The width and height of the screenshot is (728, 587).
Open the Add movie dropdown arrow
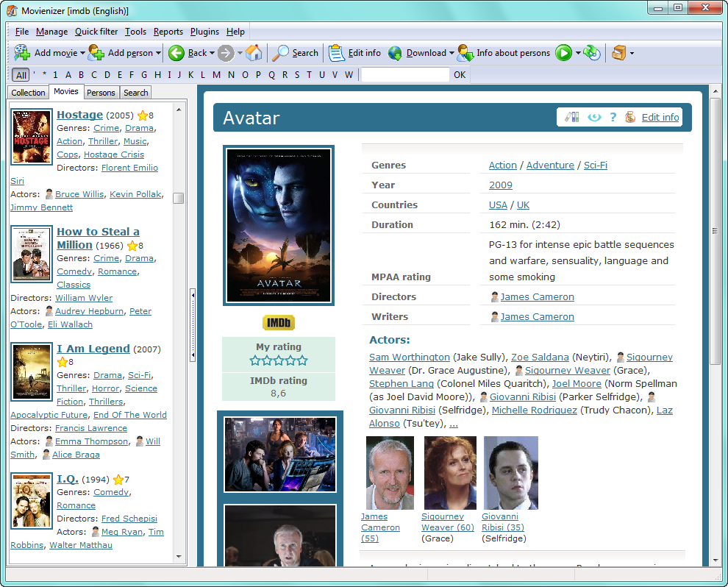click(82, 53)
